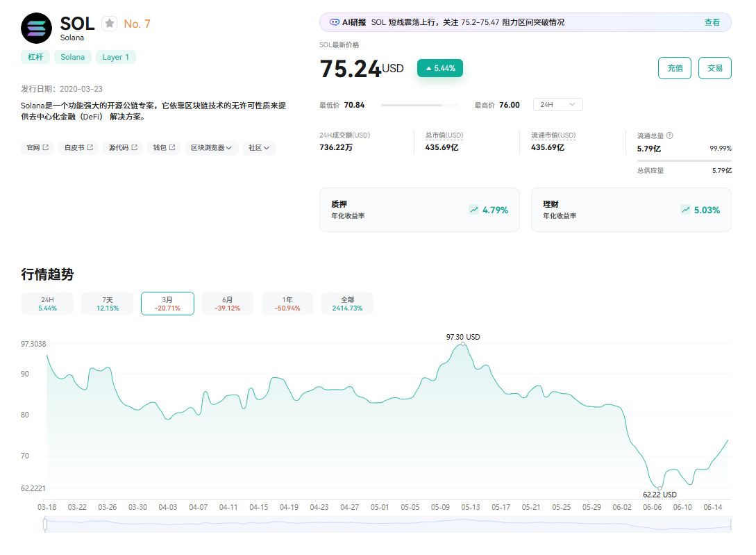Click the 62.22 USD low marker
The image size is (756, 555).
click(660, 488)
